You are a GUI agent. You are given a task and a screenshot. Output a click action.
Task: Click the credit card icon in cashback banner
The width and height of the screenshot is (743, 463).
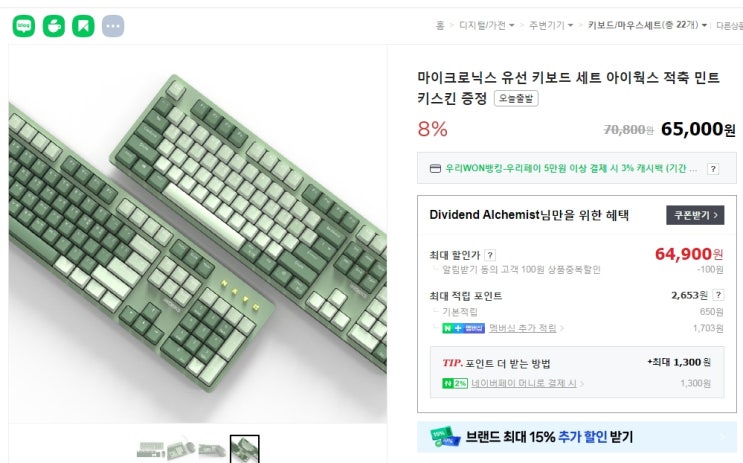(435, 168)
